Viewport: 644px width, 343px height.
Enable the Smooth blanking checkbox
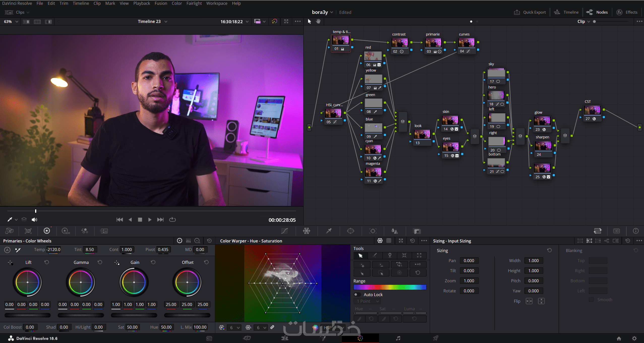(591, 299)
